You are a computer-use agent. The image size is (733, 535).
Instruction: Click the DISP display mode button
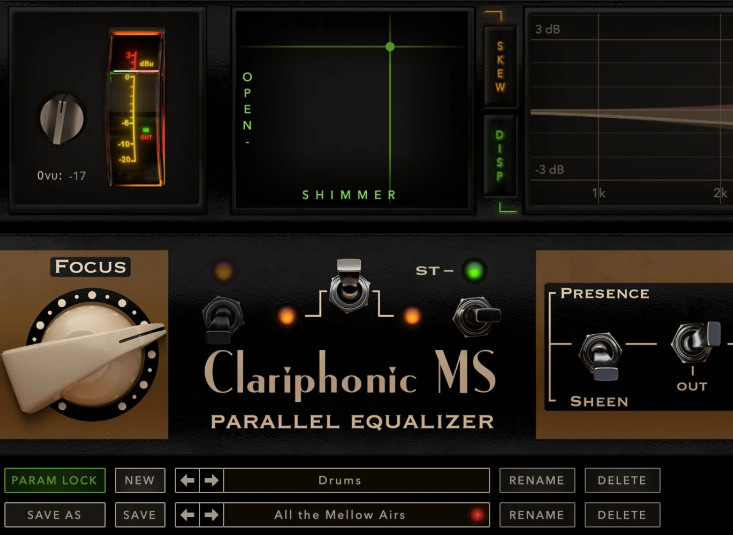click(x=501, y=154)
